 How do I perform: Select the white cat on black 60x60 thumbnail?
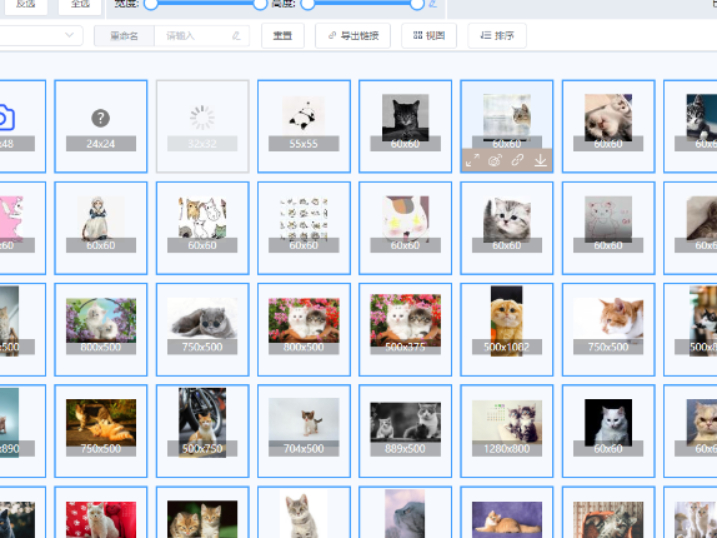[609, 431]
